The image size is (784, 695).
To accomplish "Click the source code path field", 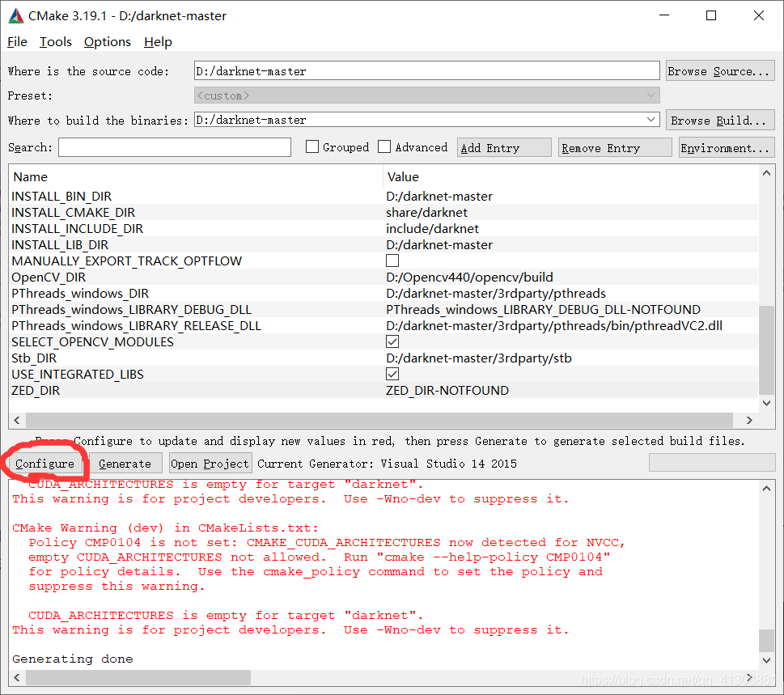I will 426,71.
